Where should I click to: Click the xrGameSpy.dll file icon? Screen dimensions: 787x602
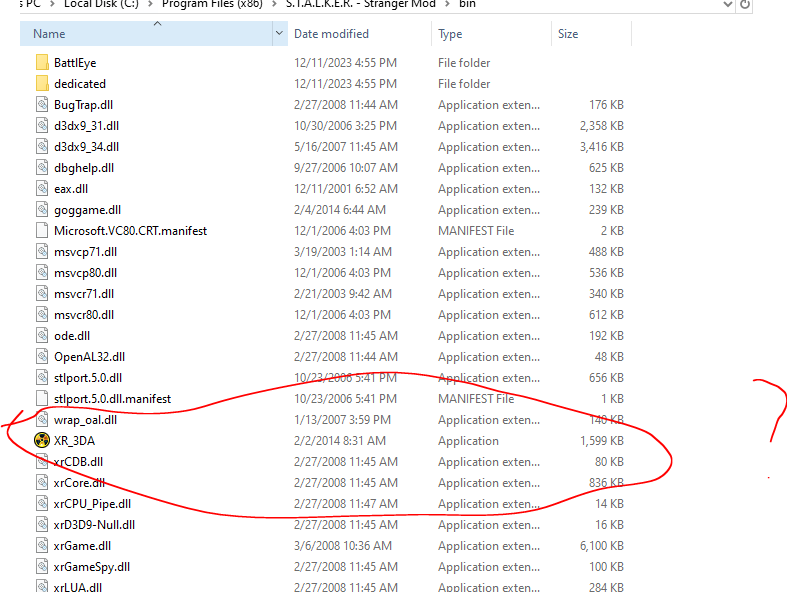pos(43,566)
